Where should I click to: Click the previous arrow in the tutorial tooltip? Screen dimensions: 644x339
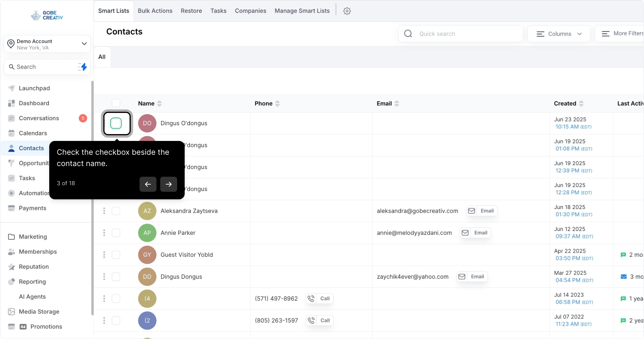click(148, 184)
